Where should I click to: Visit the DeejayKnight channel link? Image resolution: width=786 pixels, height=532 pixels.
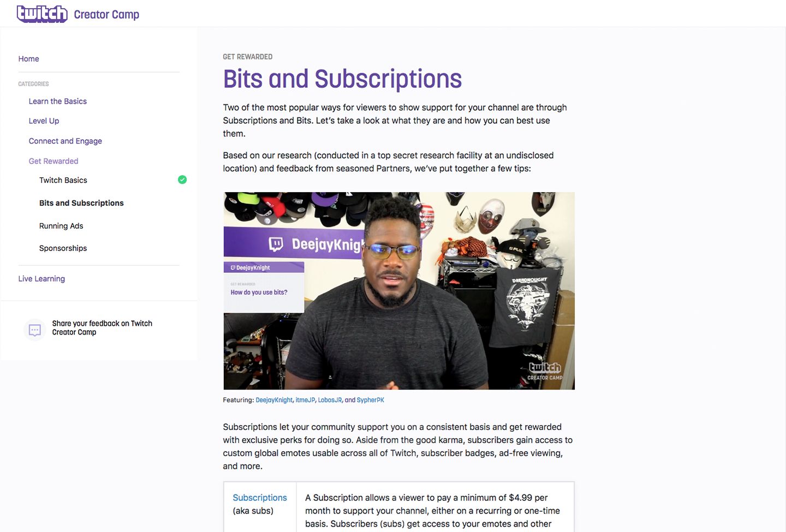coord(274,400)
